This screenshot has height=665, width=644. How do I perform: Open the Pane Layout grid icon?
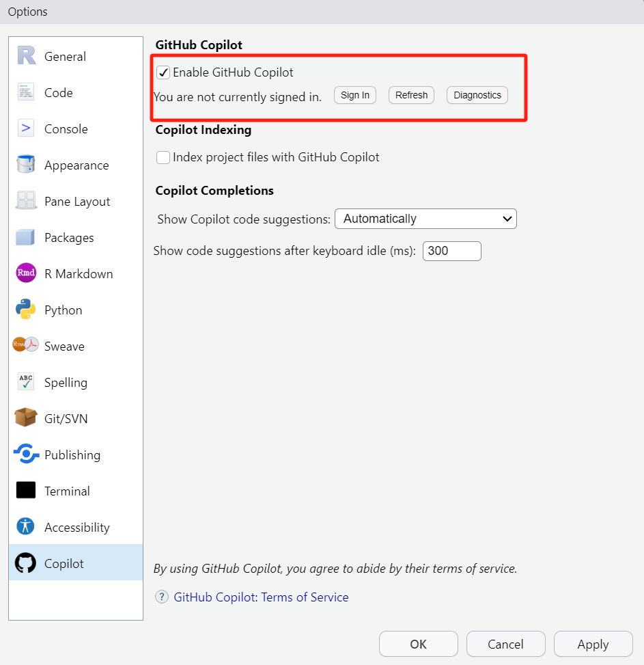[x=26, y=201]
